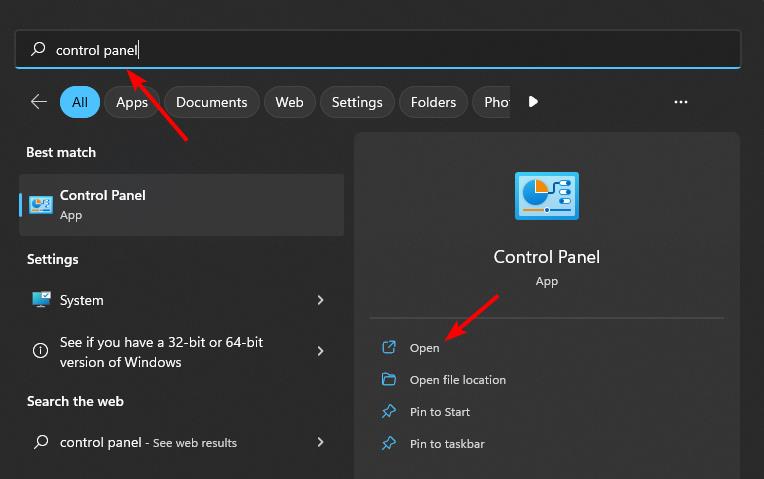
Task: Switch to the Documents filter tab
Action: [x=211, y=102]
